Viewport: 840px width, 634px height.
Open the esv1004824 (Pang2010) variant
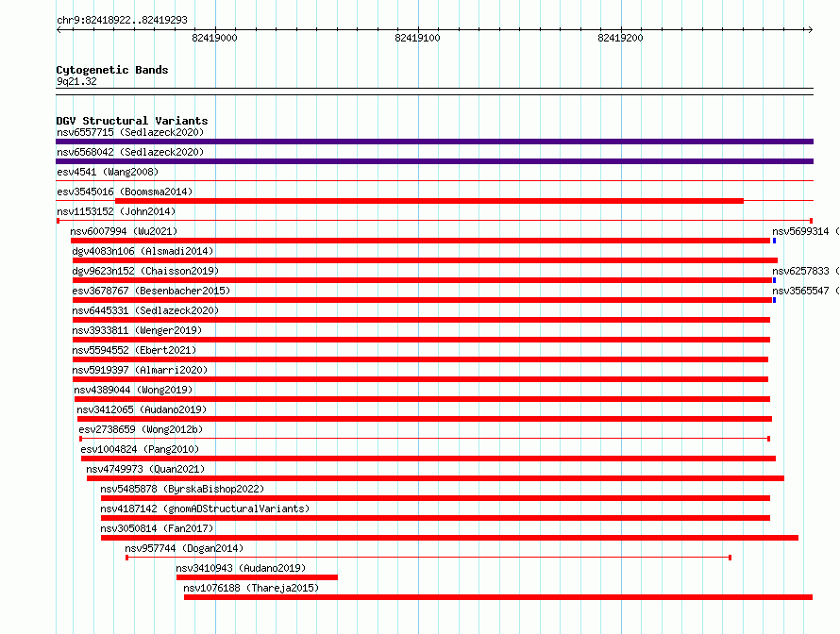(x=140, y=449)
